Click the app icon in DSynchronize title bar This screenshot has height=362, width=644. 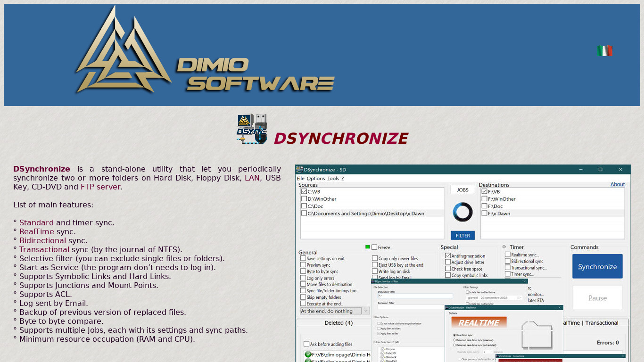(299, 169)
